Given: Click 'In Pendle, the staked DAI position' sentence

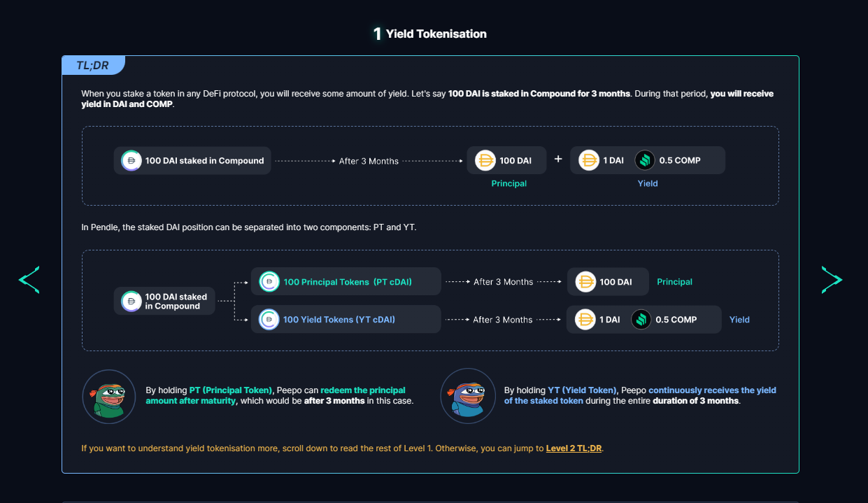Looking at the screenshot, I should [x=249, y=227].
